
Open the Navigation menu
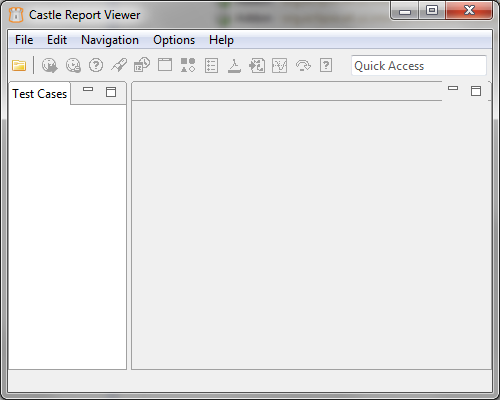(110, 40)
